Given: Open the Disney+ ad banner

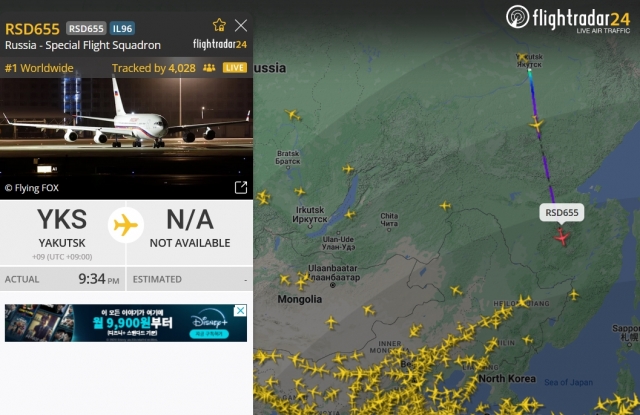Looking at the screenshot, I should [126, 323].
